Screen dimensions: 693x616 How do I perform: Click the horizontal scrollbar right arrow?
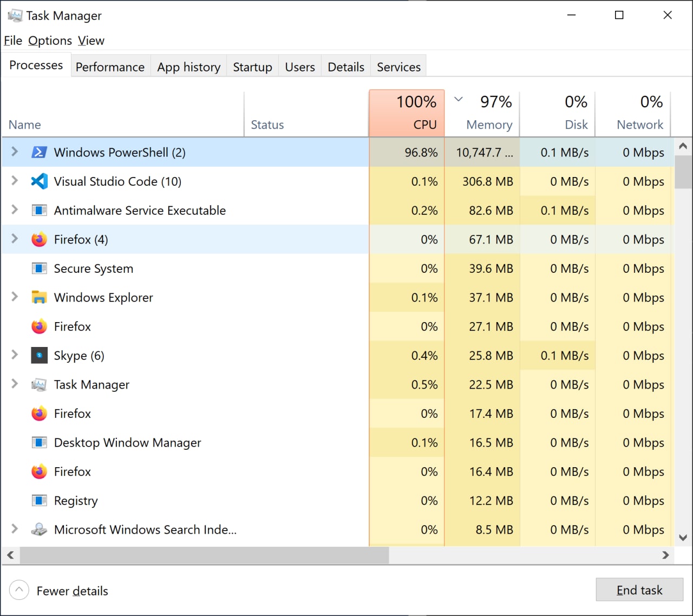pyautogui.click(x=665, y=555)
